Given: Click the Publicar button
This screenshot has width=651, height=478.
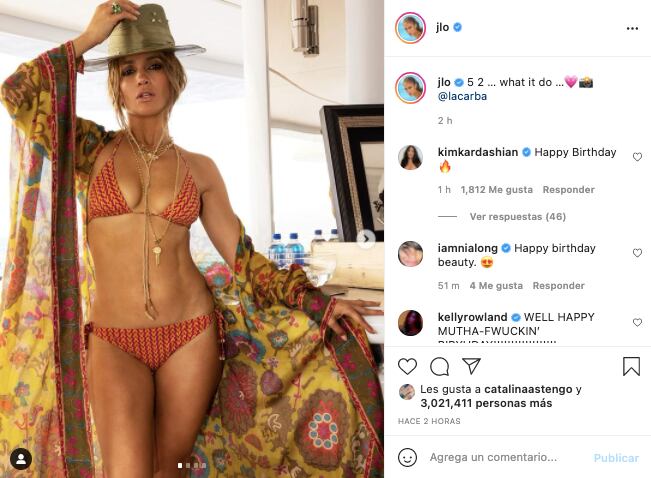Looking at the screenshot, I should click(616, 458).
